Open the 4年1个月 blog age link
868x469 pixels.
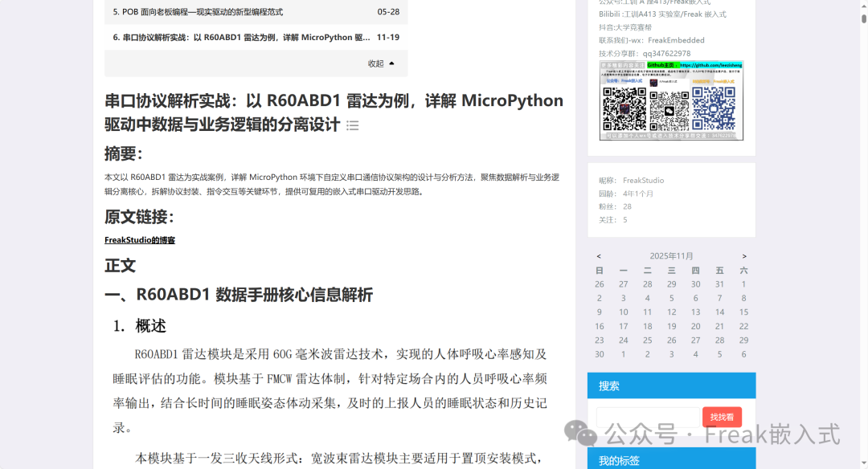click(x=637, y=194)
